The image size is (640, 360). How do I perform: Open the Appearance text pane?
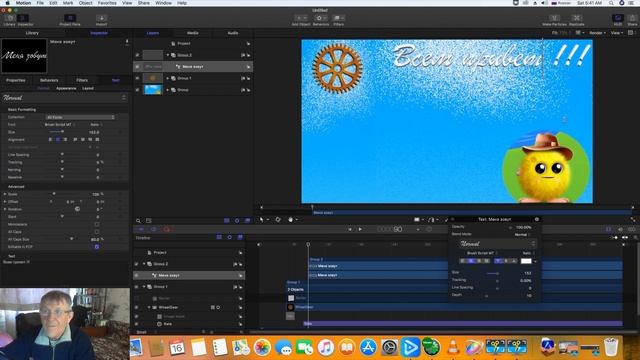pos(66,88)
